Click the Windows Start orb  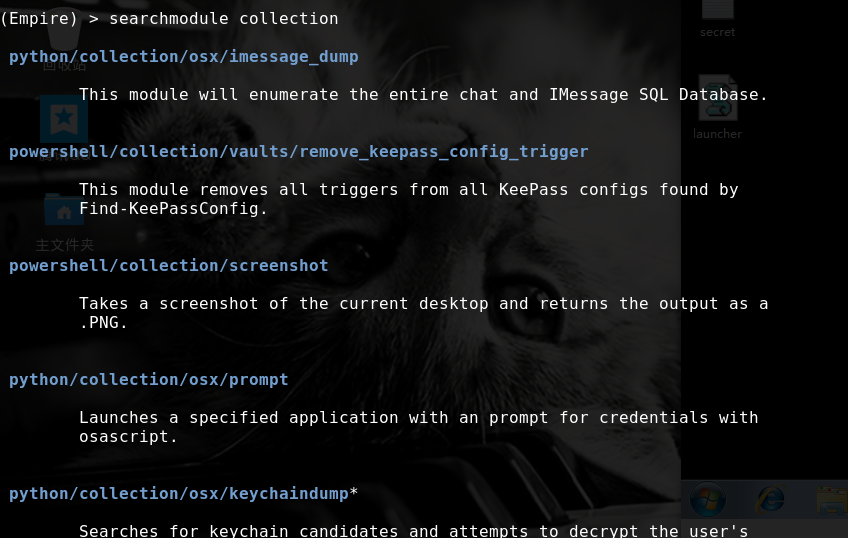click(707, 498)
